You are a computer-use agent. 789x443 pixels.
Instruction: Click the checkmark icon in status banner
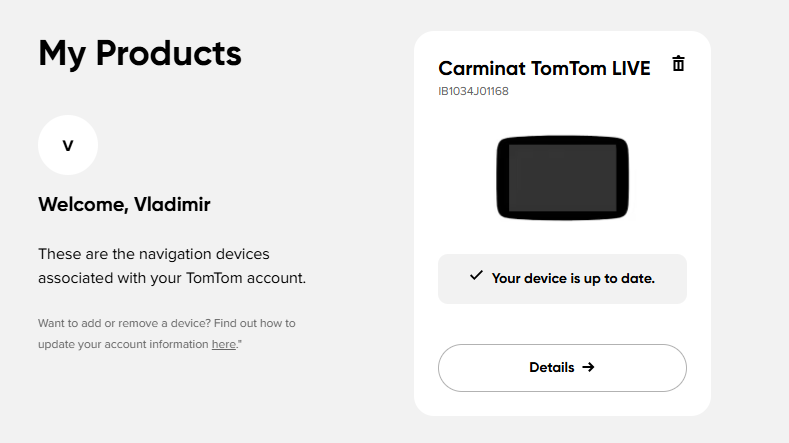(476, 276)
